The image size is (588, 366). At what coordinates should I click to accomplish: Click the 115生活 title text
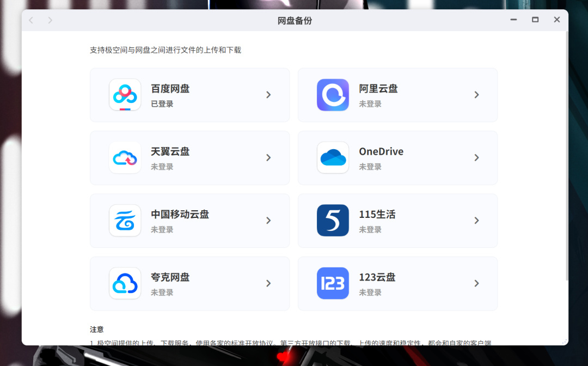377,214
